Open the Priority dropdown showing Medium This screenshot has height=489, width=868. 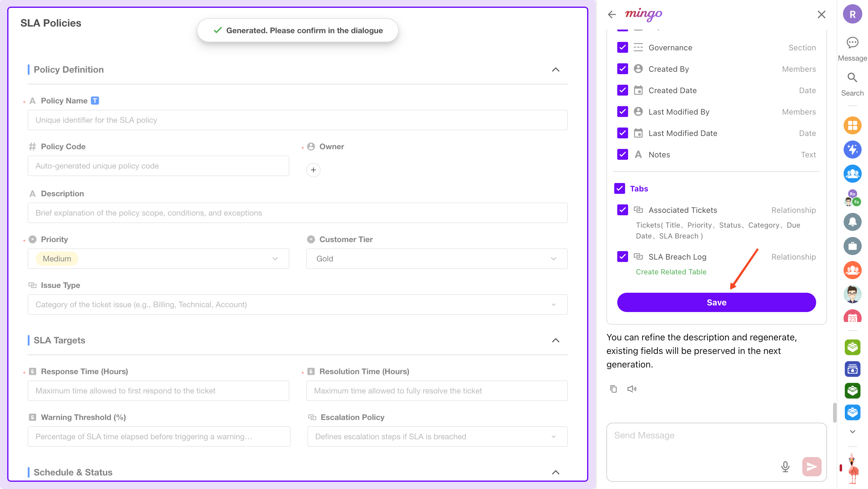click(x=158, y=258)
